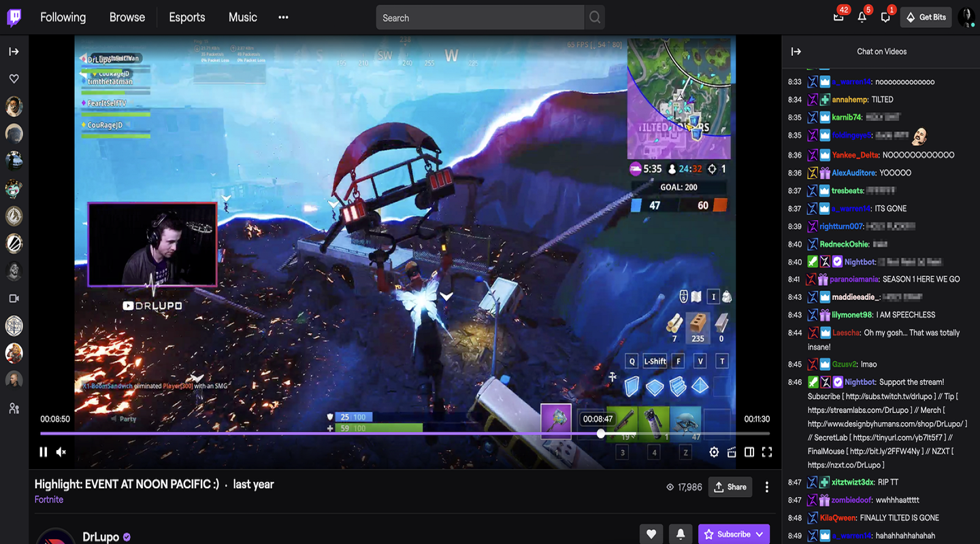Pause the video playback
Viewport: 980px width, 544px height.
tap(44, 452)
